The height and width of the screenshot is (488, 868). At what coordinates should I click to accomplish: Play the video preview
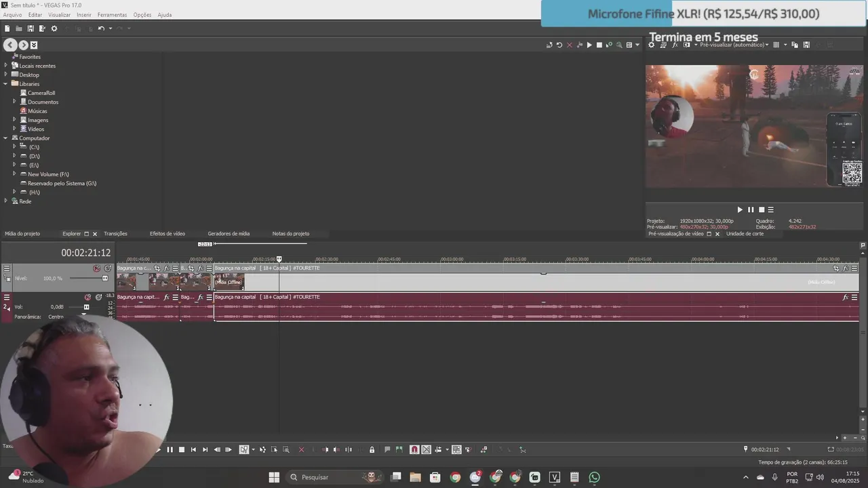pos(740,210)
